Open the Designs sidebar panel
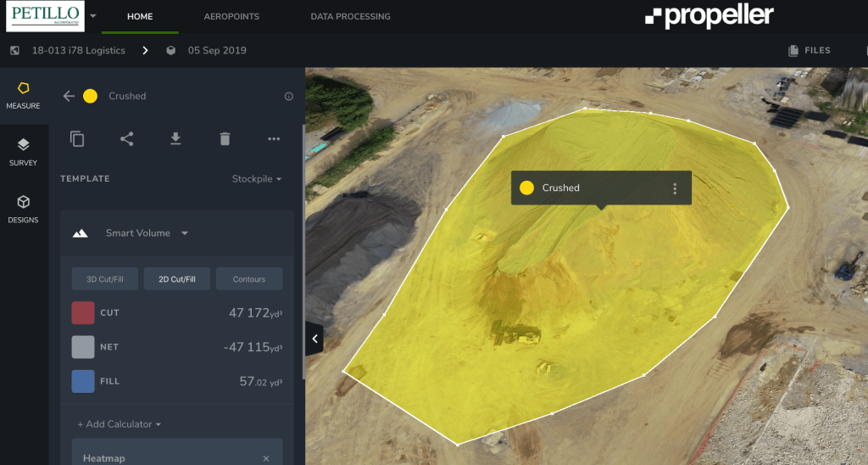The image size is (868, 465). click(23, 208)
